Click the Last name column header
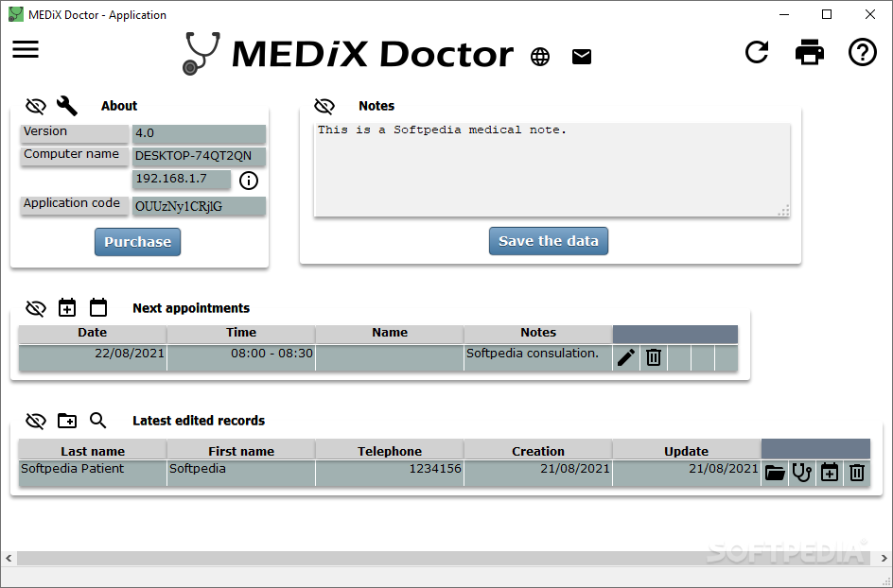The image size is (893, 588). [x=93, y=451]
